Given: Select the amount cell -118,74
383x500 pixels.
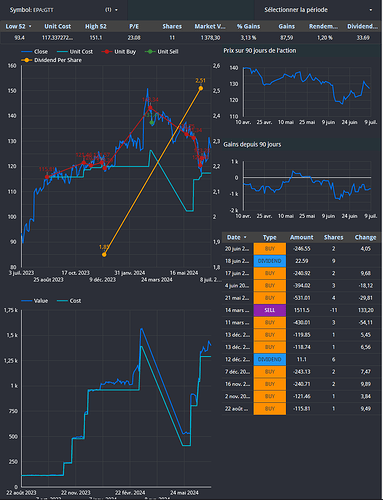Looking at the screenshot, I should pos(302,347).
